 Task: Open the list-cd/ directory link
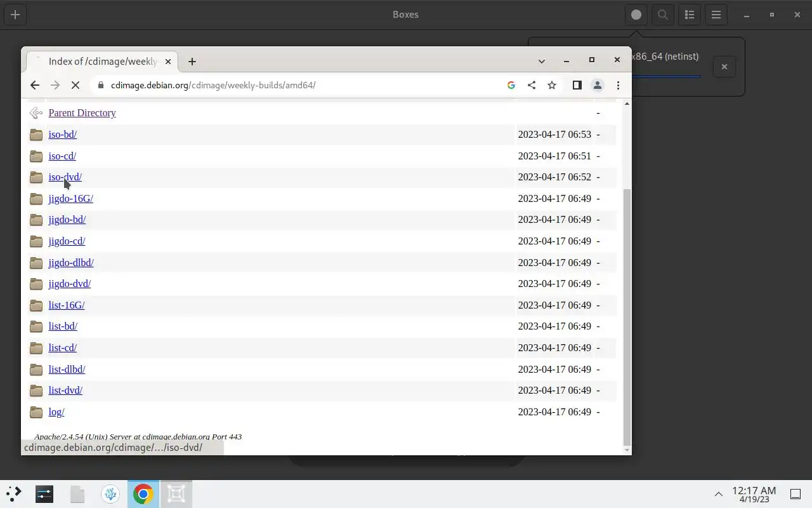pyautogui.click(x=62, y=348)
